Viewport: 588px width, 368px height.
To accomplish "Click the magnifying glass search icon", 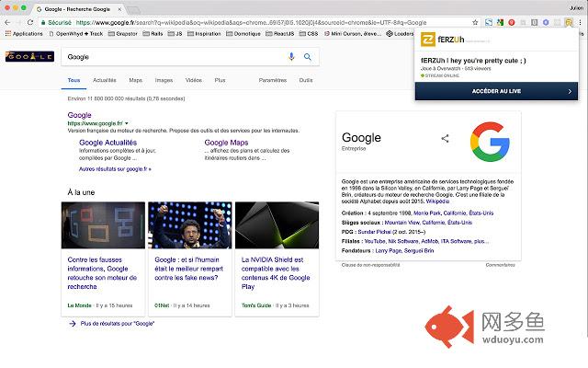I will (x=308, y=57).
